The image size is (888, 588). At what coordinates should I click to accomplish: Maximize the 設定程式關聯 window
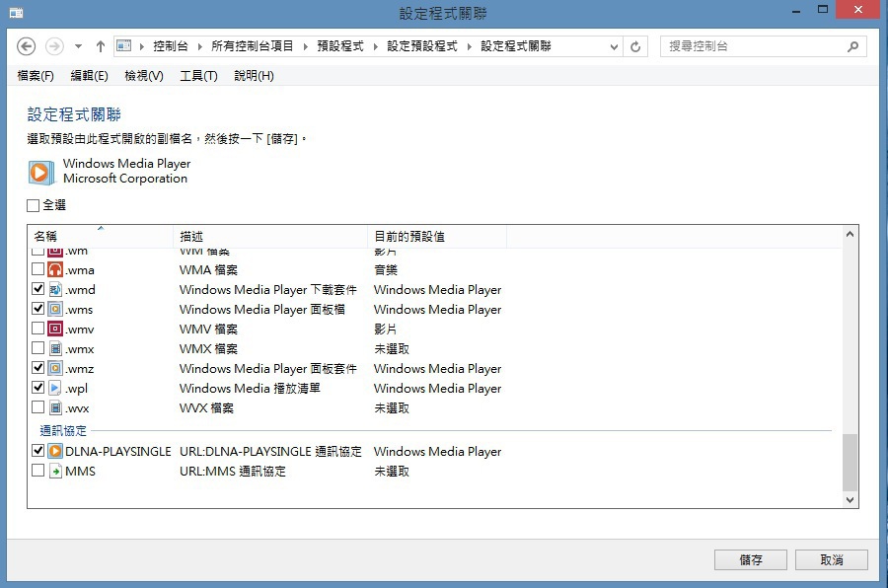point(823,10)
